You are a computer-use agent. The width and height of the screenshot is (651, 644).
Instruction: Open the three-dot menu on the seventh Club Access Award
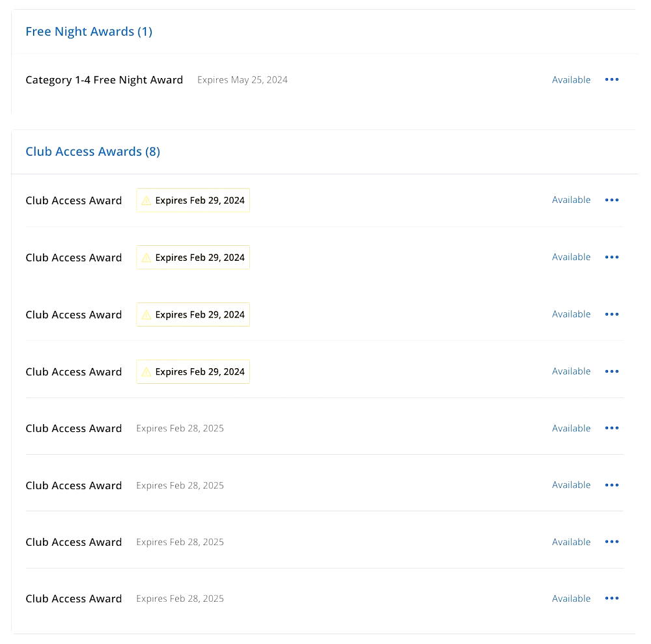point(611,541)
